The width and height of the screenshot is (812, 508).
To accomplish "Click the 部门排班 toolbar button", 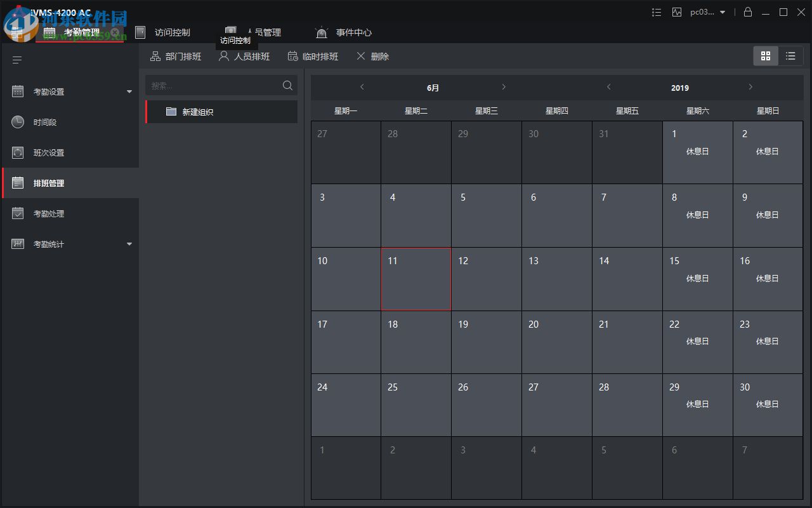I will coord(176,57).
